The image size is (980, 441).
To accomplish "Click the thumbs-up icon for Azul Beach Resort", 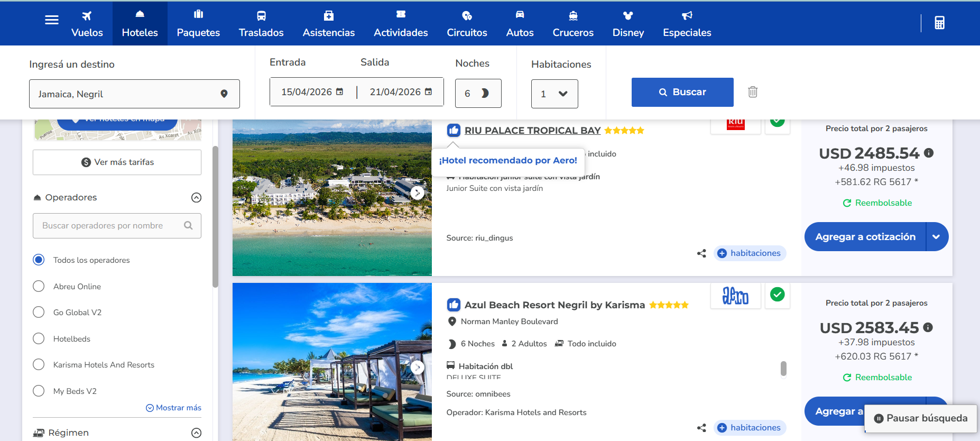I will 454,305.
